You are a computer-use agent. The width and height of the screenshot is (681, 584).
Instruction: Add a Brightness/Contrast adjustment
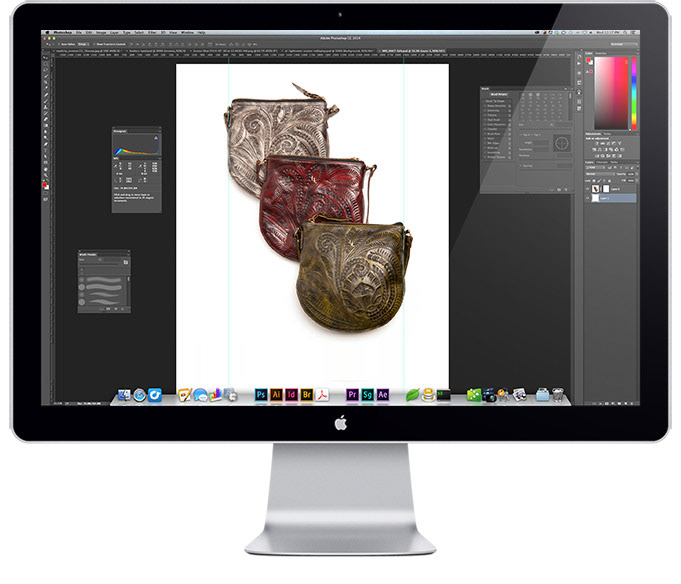597,143
